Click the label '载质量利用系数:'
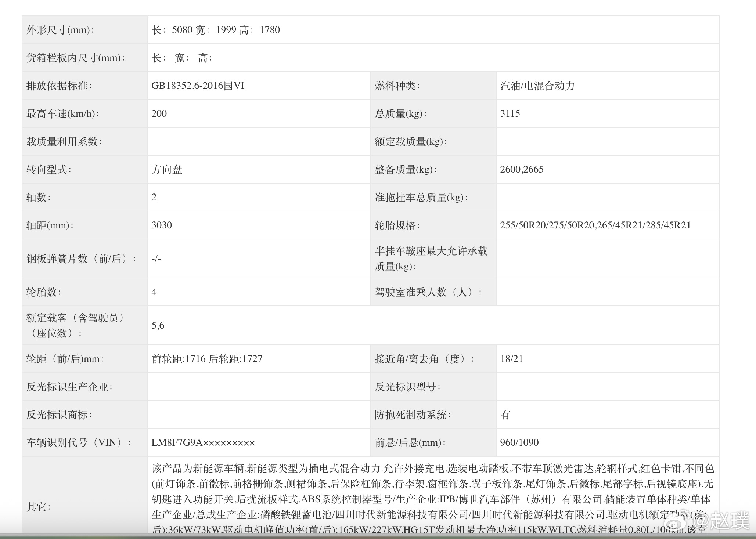 [x=64, y=141]
